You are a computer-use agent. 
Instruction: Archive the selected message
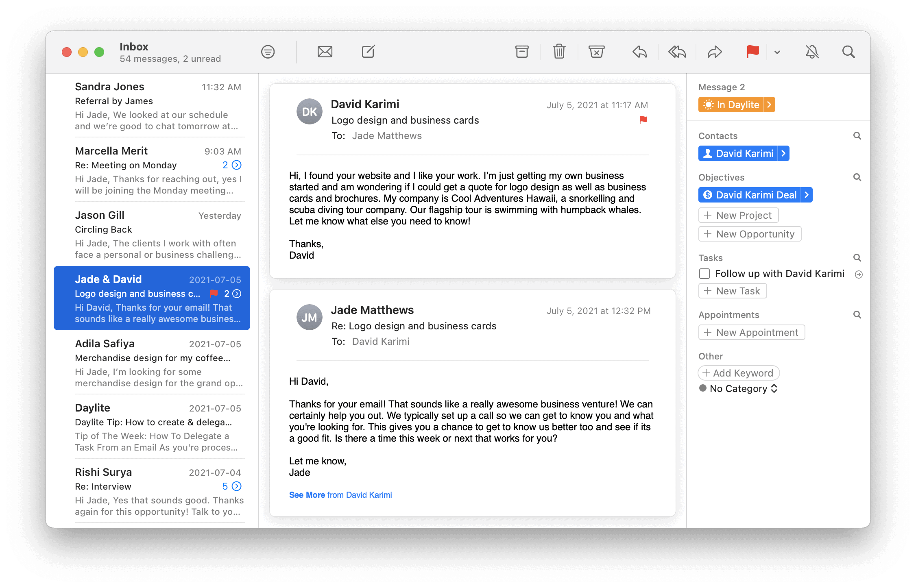[x=522, y=52]
